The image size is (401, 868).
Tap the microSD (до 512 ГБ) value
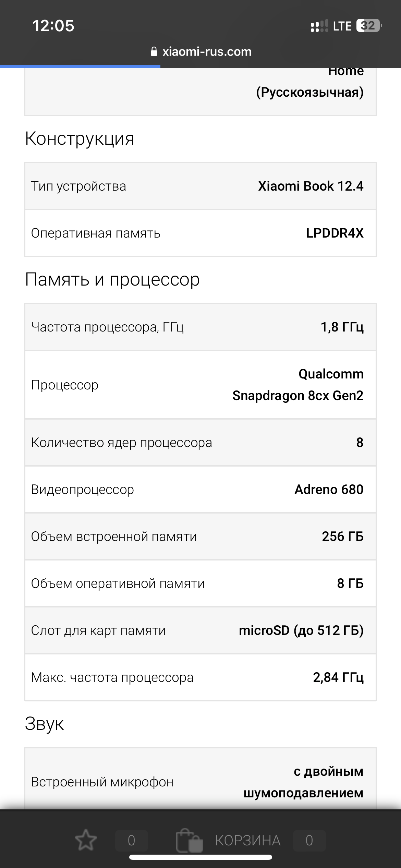click(301, 630)
